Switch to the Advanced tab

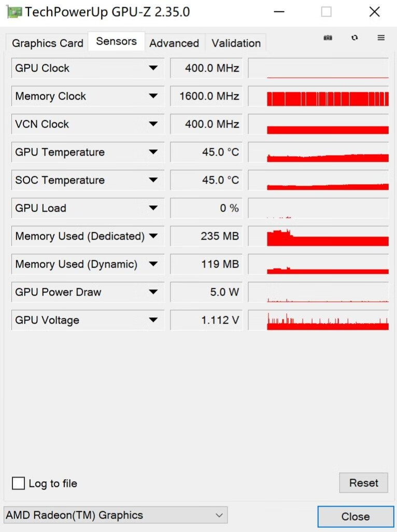pos(174,43)
